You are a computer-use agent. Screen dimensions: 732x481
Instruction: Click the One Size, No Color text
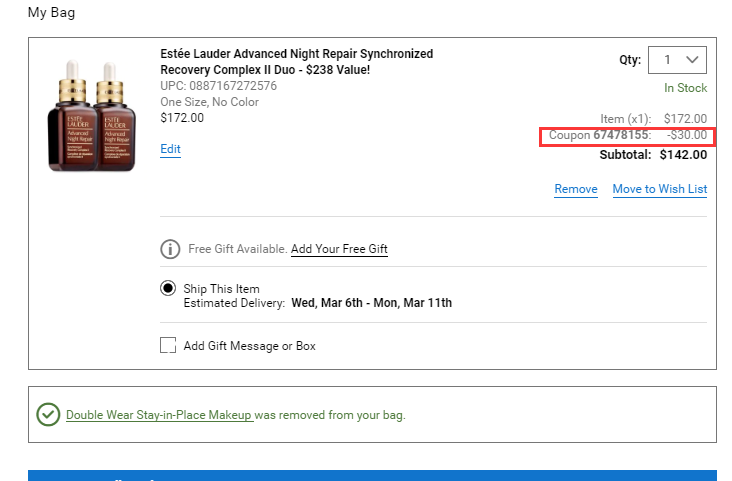click(209, 102)
